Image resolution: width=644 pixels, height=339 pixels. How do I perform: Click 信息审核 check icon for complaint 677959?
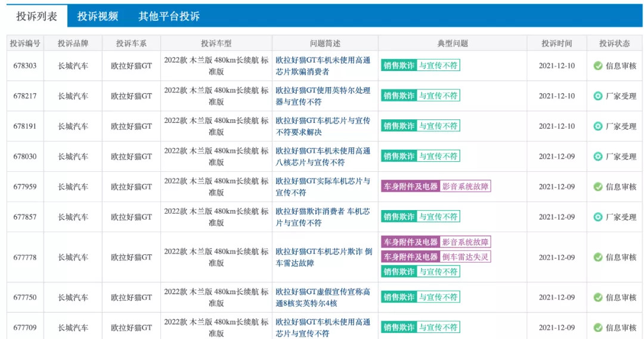598,187
